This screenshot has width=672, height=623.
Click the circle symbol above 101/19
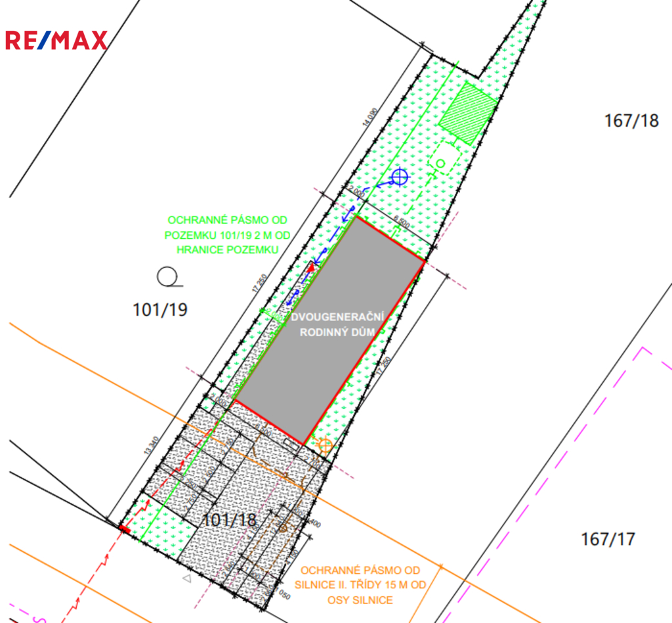167,277
